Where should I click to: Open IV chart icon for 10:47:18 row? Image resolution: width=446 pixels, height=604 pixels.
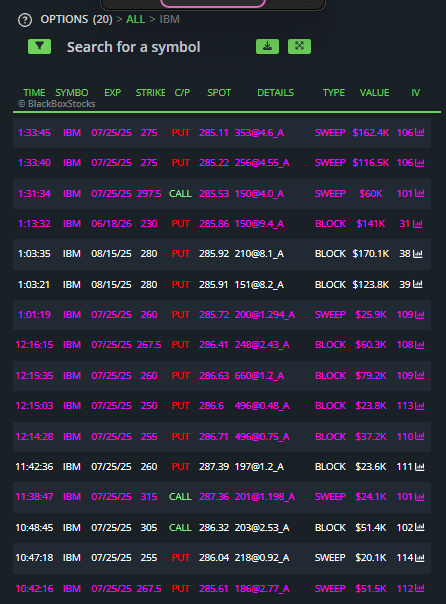420,557
